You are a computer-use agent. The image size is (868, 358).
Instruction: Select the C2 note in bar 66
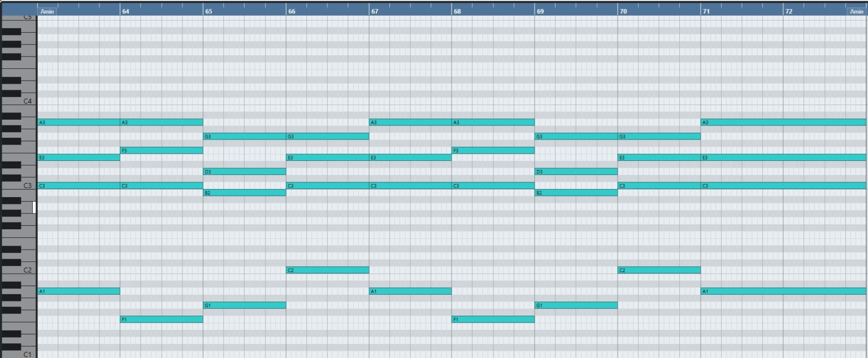[x=327, y=270]
